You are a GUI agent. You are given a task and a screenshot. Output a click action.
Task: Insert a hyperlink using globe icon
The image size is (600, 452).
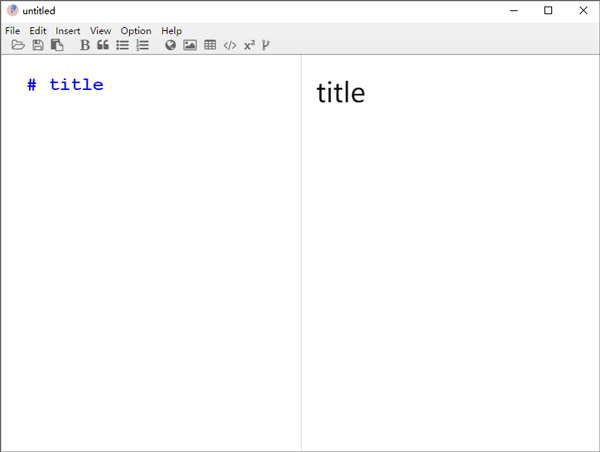(170, 45)
